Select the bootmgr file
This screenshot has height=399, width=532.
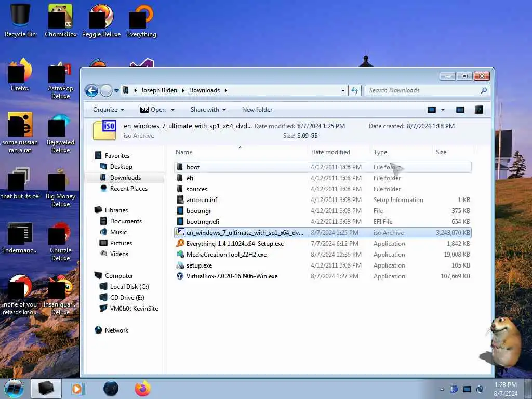point(322,211)
